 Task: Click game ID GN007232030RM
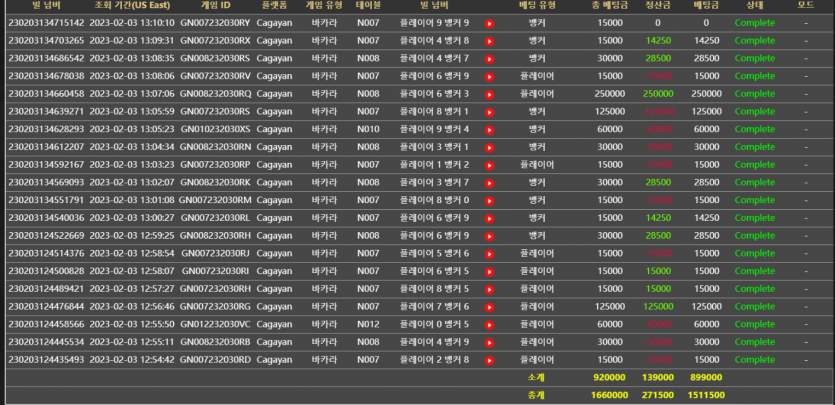point(215,200)
